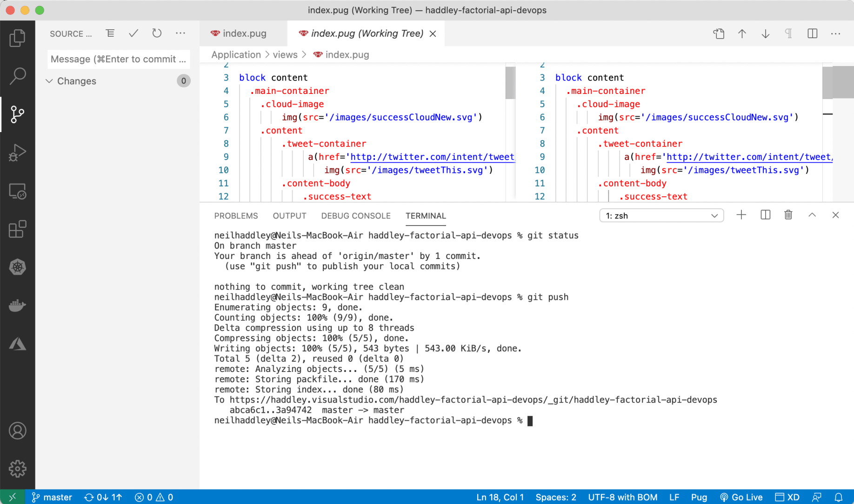Switch to the index.pug editor tab
Screen dimensions: 854x504
[x=244, y=33]
